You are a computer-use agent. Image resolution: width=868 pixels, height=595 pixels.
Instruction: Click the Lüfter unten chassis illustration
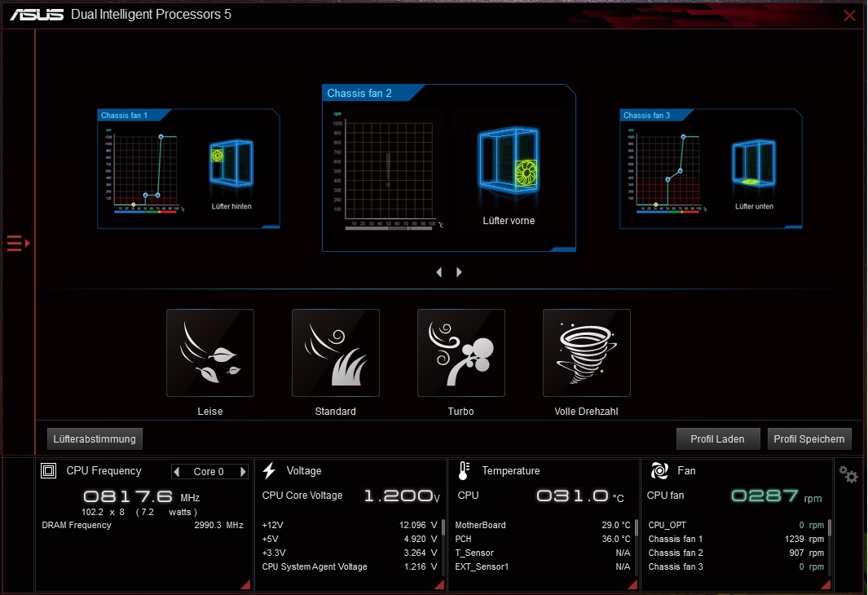tap(753, 163)
